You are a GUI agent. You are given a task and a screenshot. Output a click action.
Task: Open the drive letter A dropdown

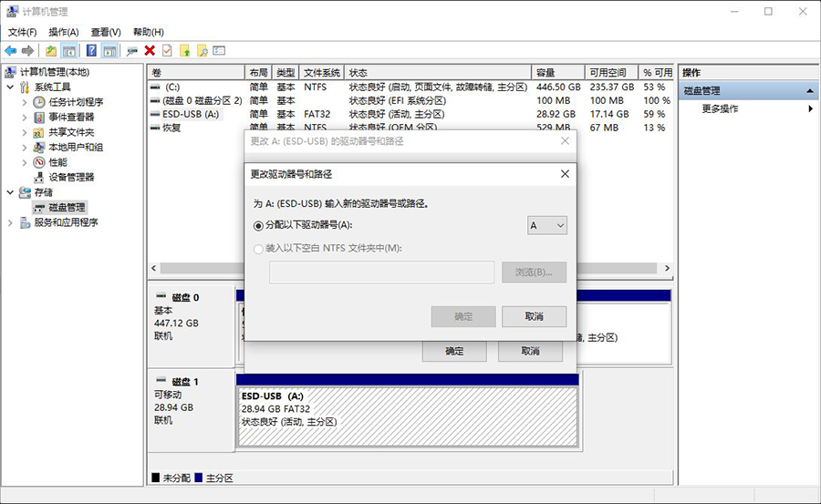point(547,226)
